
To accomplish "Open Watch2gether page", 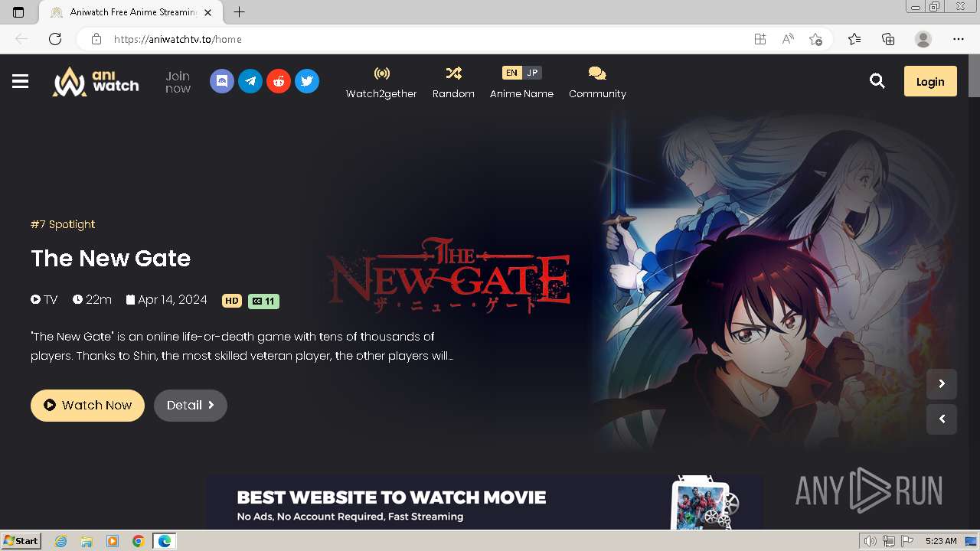I will [381, 83].
